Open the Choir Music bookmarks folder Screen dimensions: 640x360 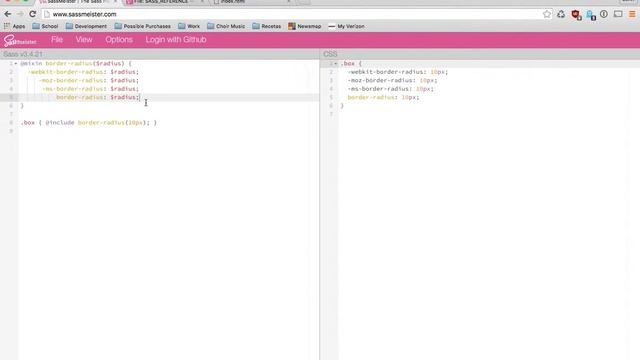(x=226, y=26)
